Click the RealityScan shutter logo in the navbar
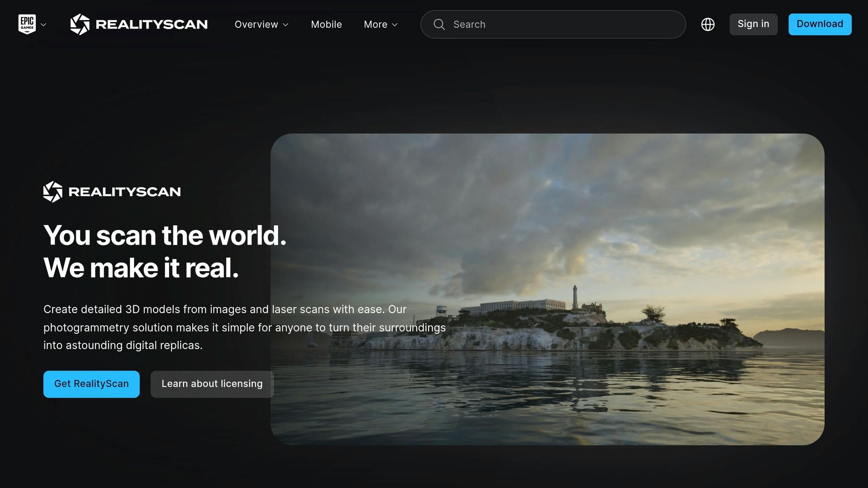868x488 pixels. tap(80, 24)
